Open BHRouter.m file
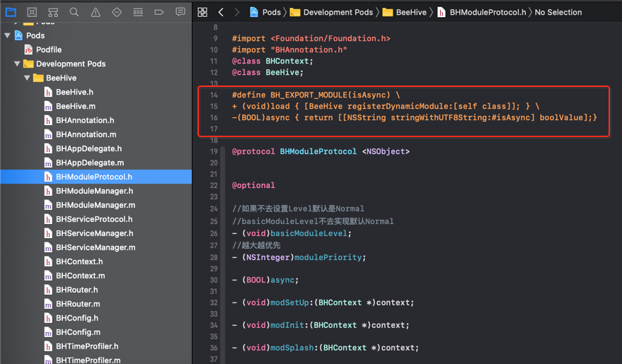This screenshot has width=622, height=364. coord(78,304)
